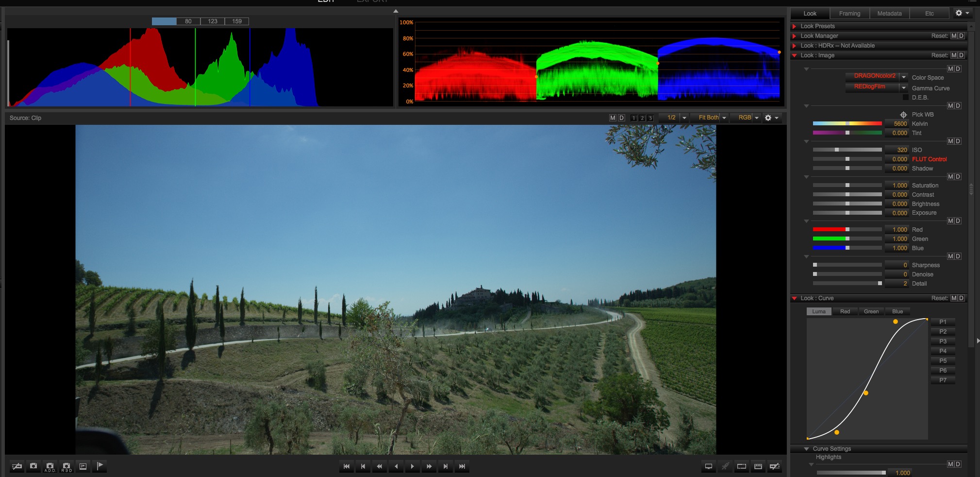Image resolution: width=980 pixels, height=477 pixels.
Task: Open the viewer settings gear menu
Action: pyautogui.click(x=771, y=118)
